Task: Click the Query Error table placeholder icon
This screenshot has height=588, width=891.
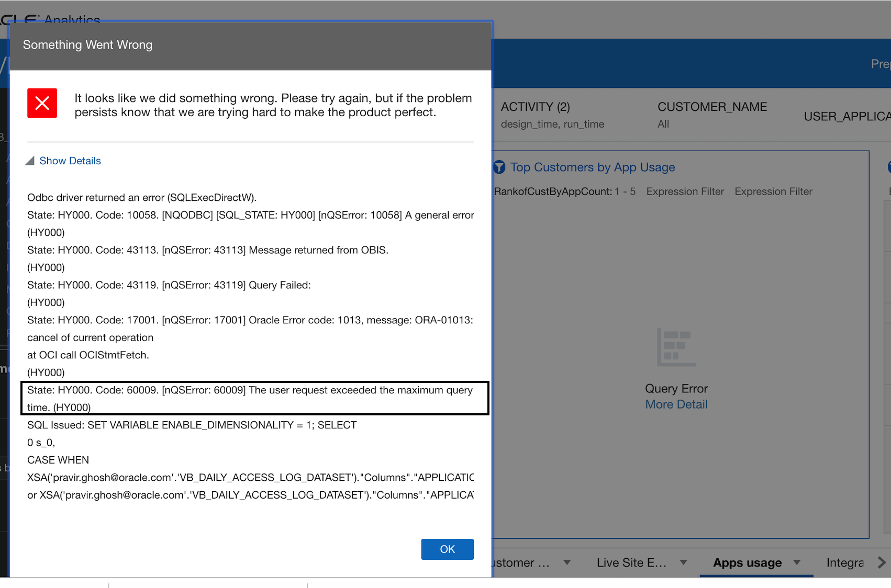Action: click(676, 347)
